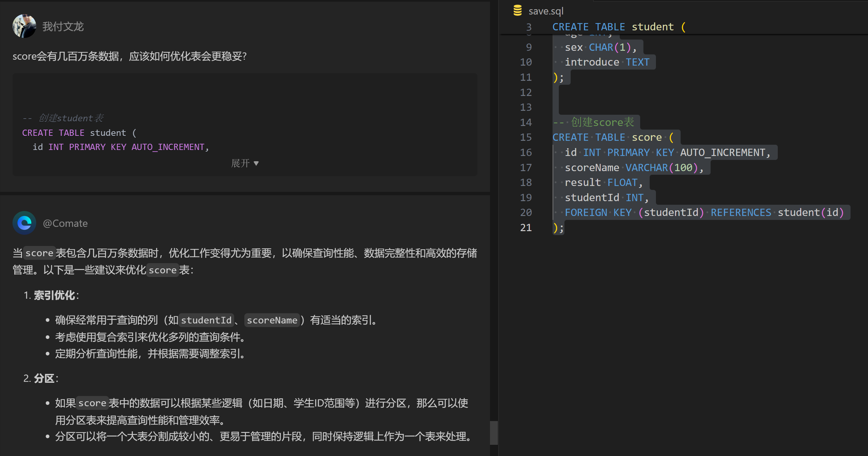The image size is (868, 456).
Task: Click line number 21 in the gutter
Action: click(x=526, y=228)
